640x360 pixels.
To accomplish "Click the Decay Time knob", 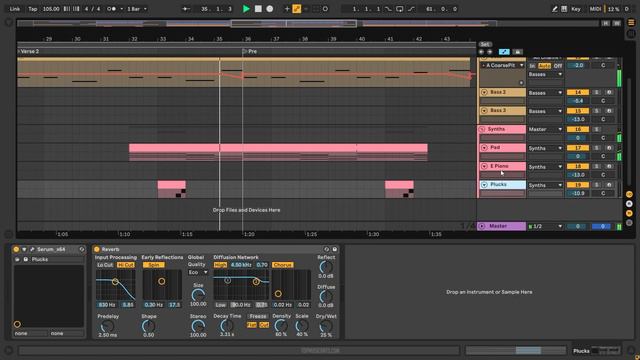I will (227, 326).
